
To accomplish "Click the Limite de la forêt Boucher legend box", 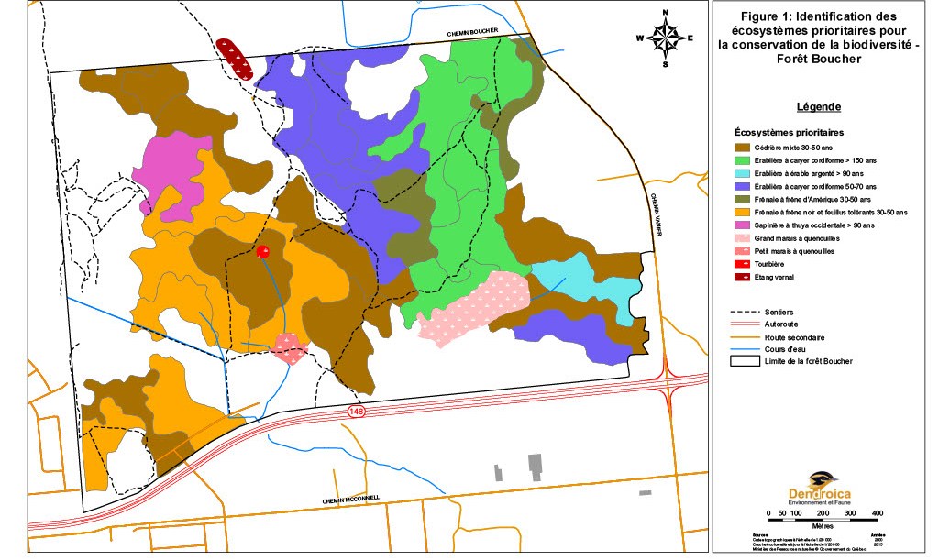I will pos(744,361).
